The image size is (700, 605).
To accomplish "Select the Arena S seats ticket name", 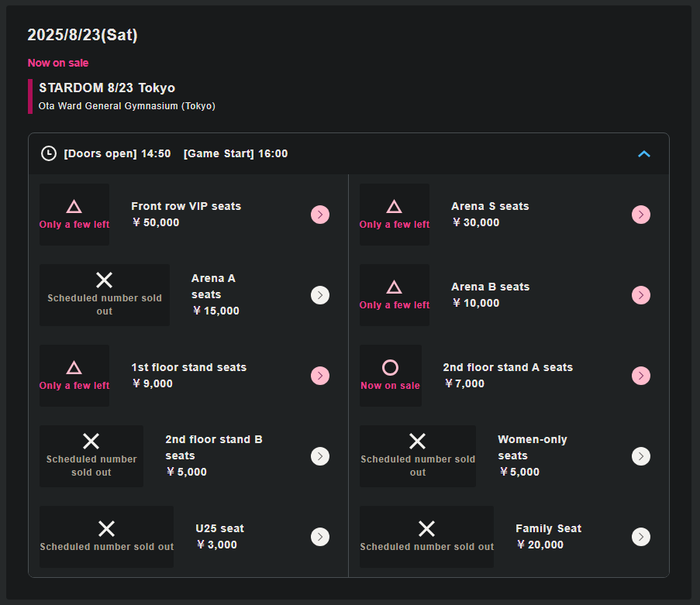I will [490, 206].
